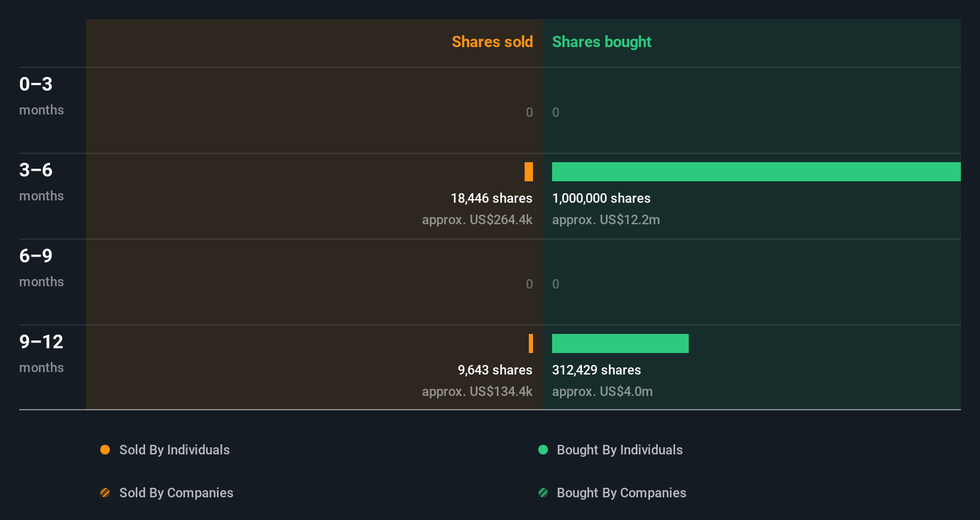The height and width of the screenshot is (520, 980).
Task: Click the sold 0 in 0–3 months row
Action: pyautogui.click(x=529, y=112)
